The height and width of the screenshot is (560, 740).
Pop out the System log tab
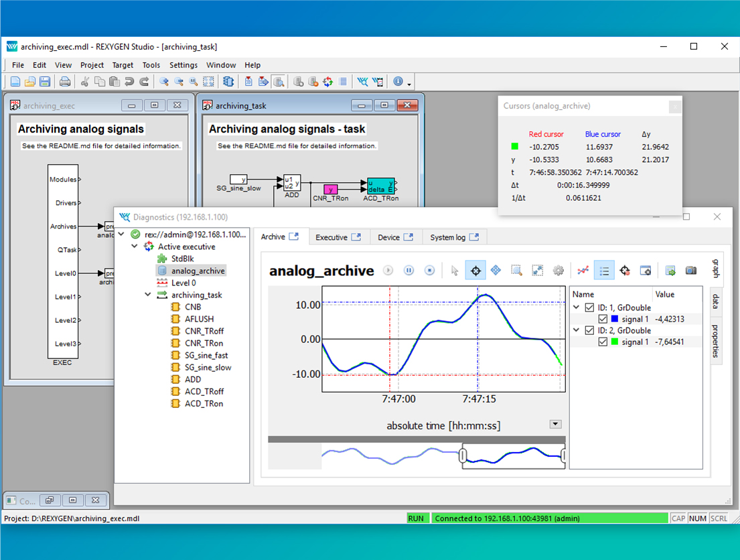coord(474,237)
